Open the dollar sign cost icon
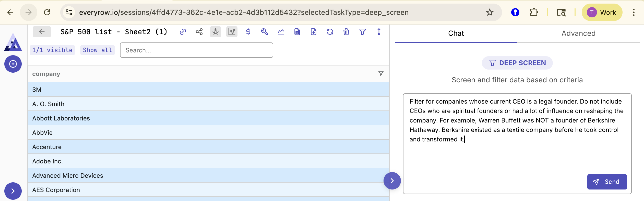 point(248,32)
